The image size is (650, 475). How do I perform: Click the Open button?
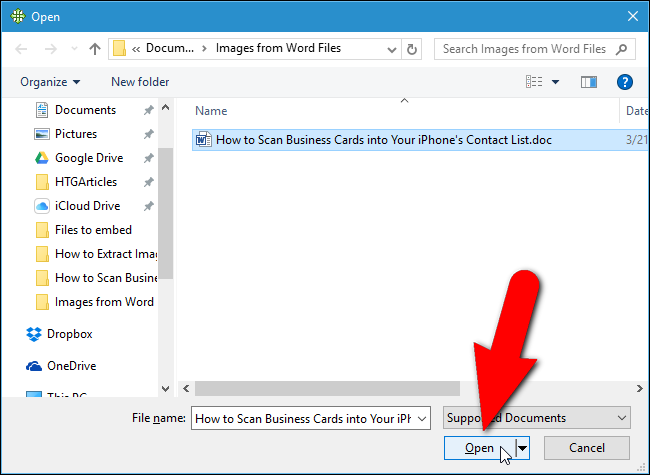coord(480,448)
